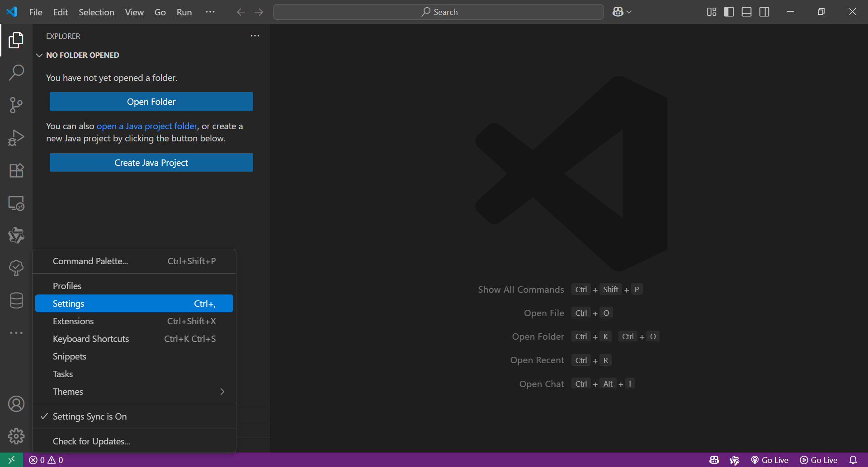Choose Extensions in the manage menu
868x467 pixels.
pyautogui.click(x=134, y=321)
